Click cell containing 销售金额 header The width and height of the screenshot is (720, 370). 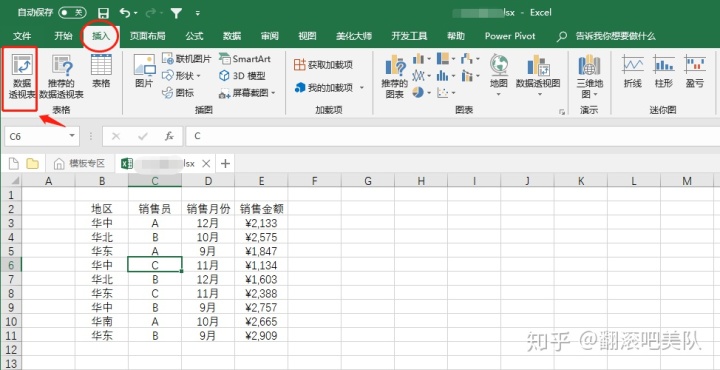tap(261, 209)
